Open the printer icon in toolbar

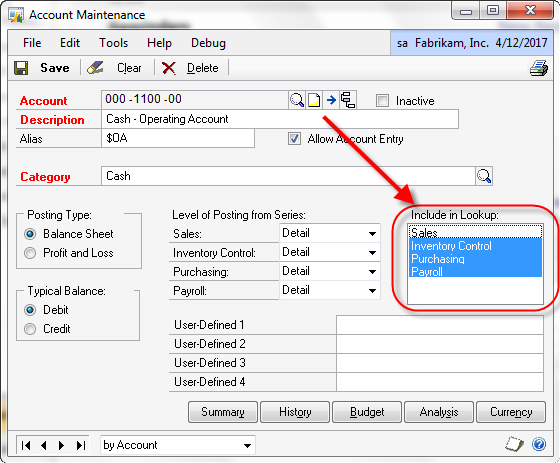pos(539,68)
